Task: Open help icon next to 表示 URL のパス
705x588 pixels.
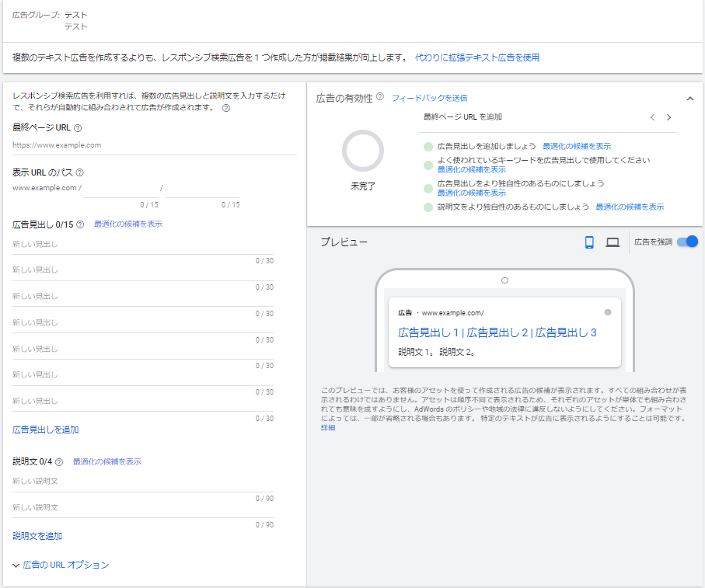Action: pos(79,172)
